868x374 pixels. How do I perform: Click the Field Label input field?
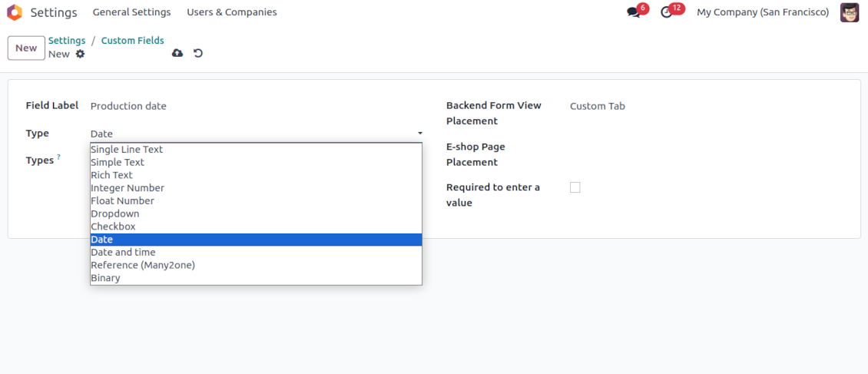click(253, 106)
